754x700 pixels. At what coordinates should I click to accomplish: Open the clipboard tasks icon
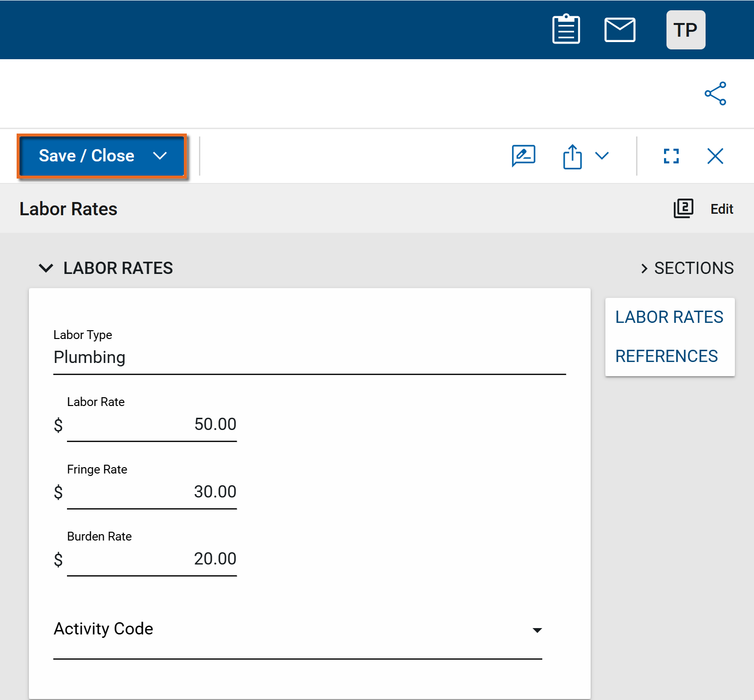(x=566, y=30)
